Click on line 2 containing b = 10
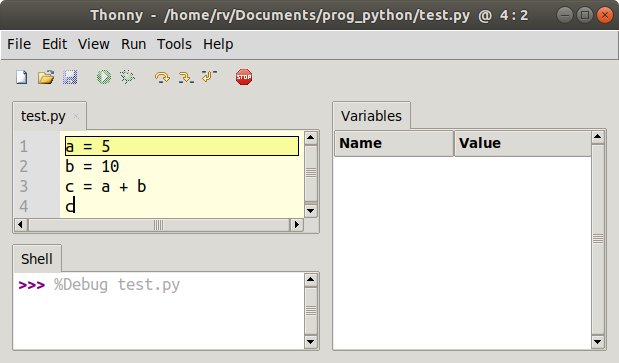Image resolution: width=619 pixels, height=363 pixels. click(182, 166)
